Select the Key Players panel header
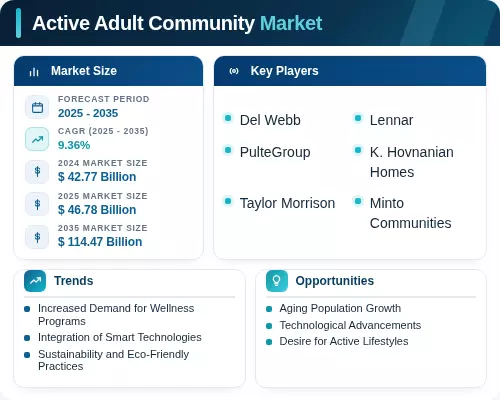 point(350,71)
